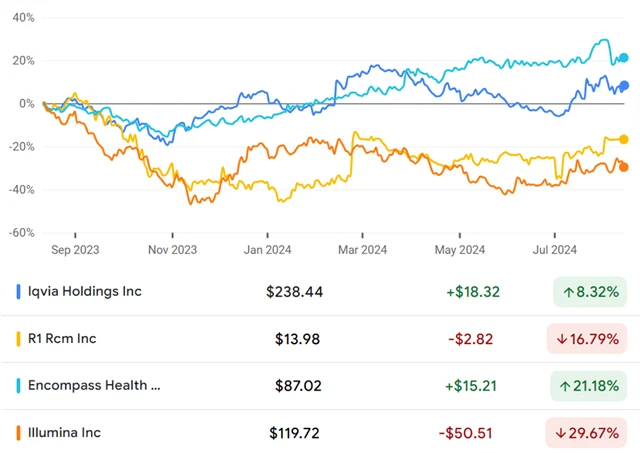Click the cyan color marker beside Encompass Health
640x453 pixels.
(x=20, y=386)
